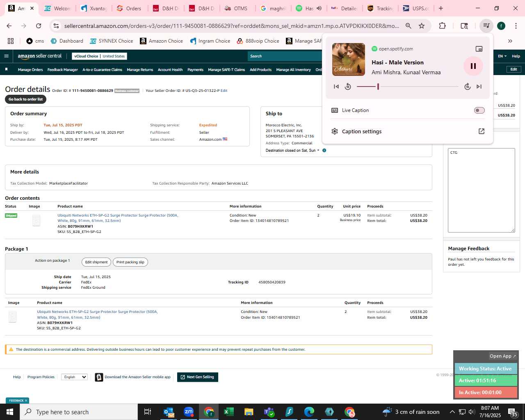Click the bookmark flag icon in nav bar
525x420 pixels.
(6, 69)
